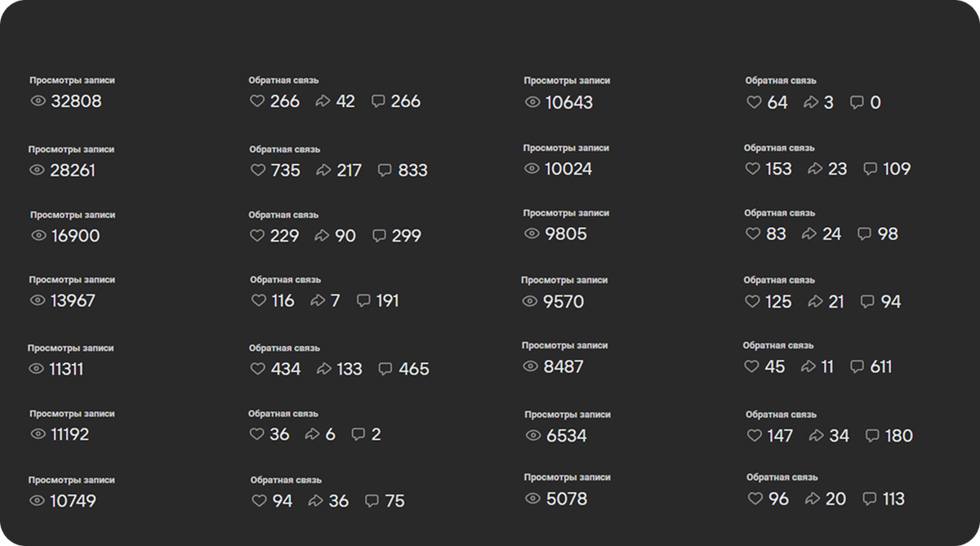Click the heart icon next to 434
Viewport: 980px width, 546px height.
coord(259,369)
